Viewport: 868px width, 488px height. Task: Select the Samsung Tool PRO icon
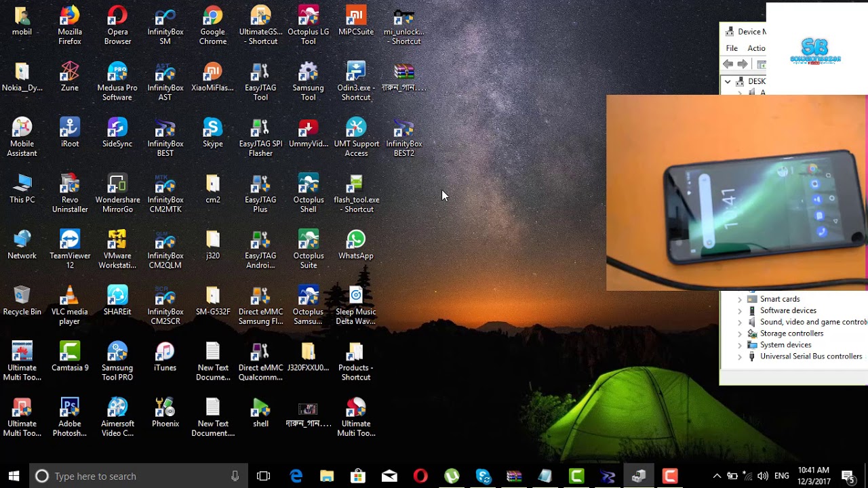117,362
